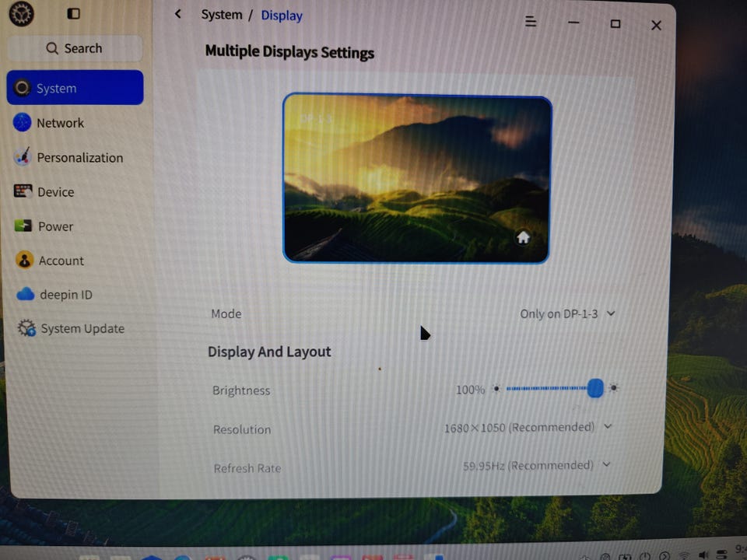Click the Display And Layout heading
Viewport: 747px width, 560px height.
click(x=269, y=352)
